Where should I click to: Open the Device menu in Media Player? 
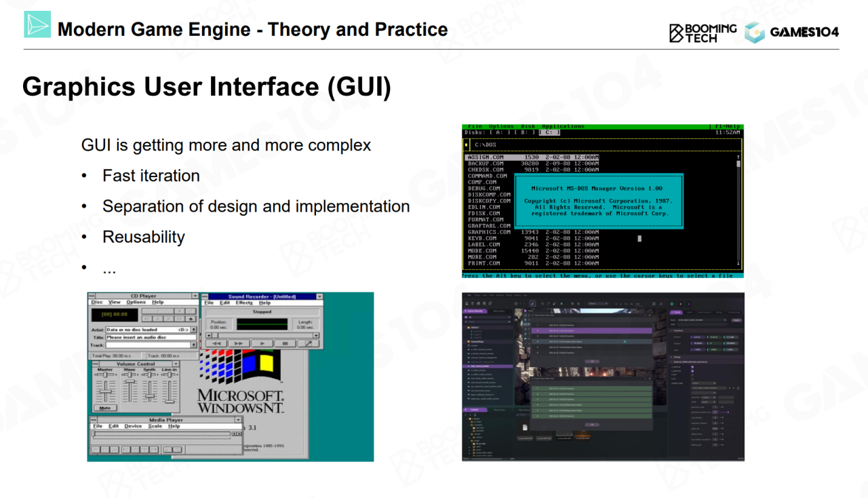coord(133,426)
